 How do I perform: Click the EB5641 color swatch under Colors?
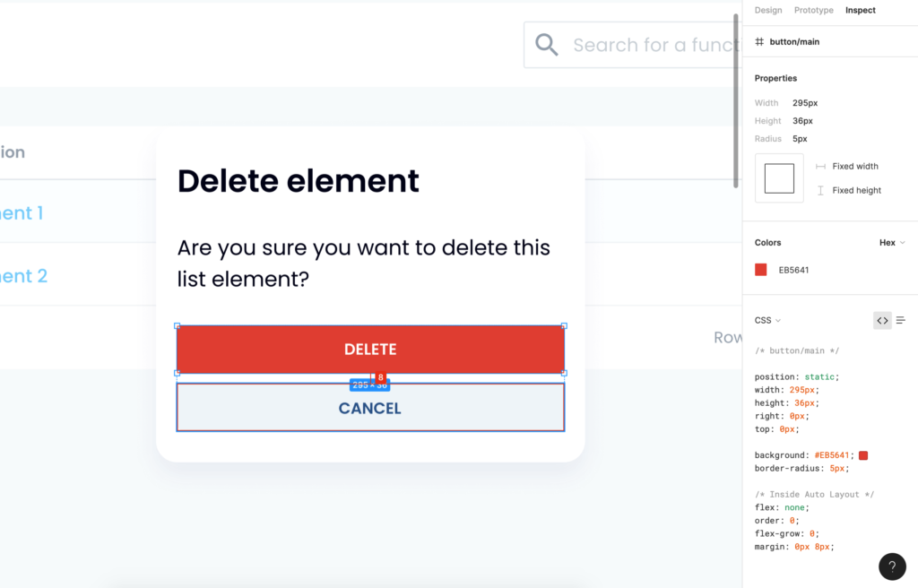tap(761, 268)
